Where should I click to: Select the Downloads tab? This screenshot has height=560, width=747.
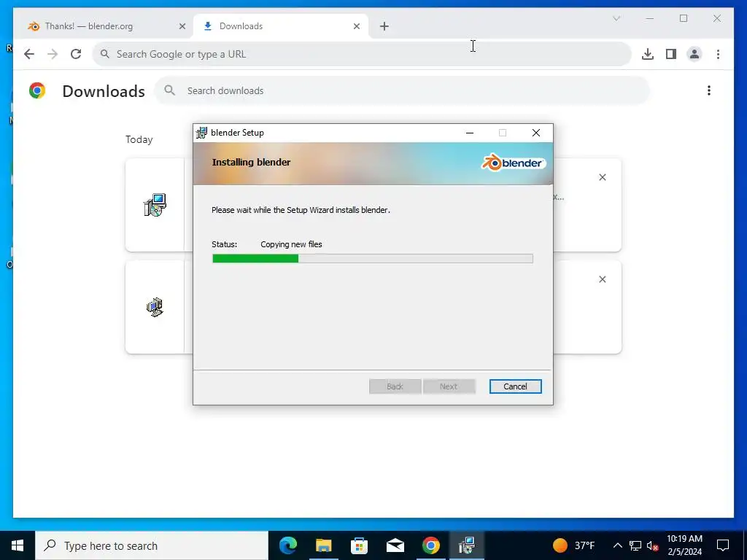tap(281, 26)
